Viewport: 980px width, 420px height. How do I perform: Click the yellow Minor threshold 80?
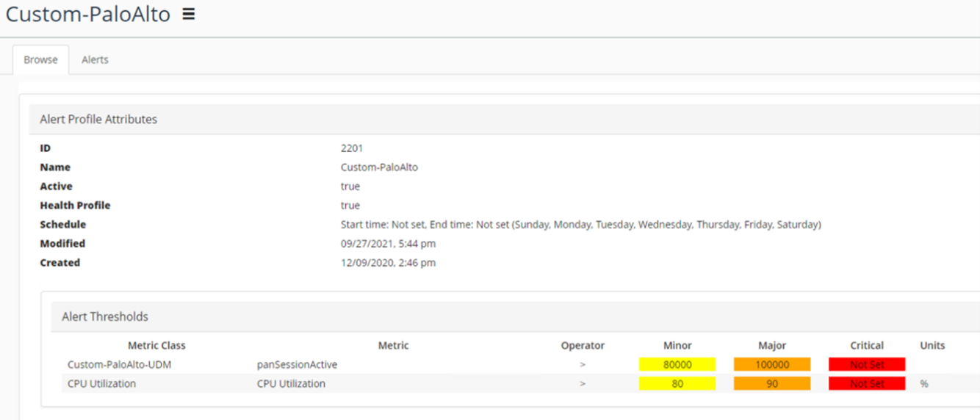[x=677, y=383]
